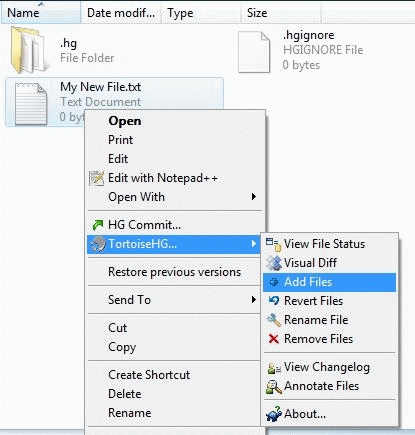Click the Add Files icon
Viewport: 415px width, 435px height.
[x=274, y=282]
